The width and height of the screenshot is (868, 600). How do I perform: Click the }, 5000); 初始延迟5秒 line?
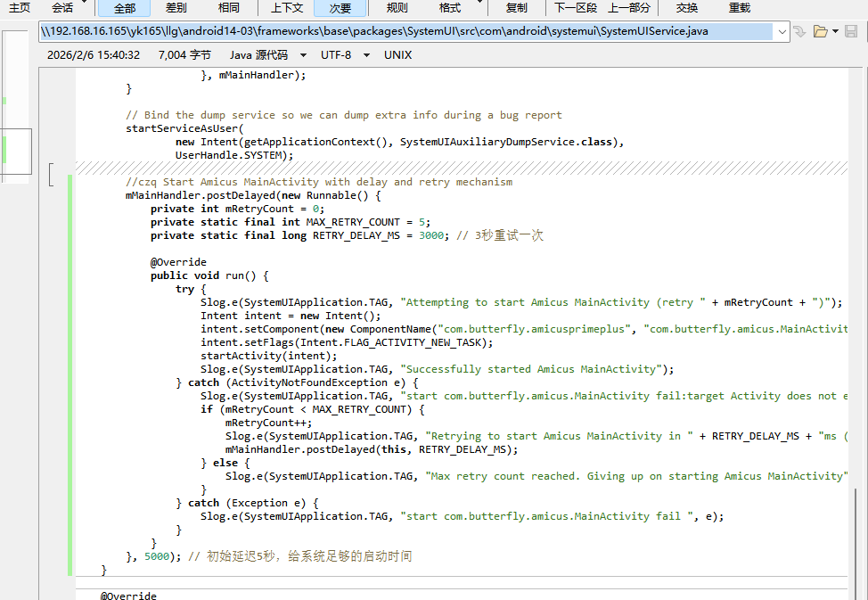[268, 556]
